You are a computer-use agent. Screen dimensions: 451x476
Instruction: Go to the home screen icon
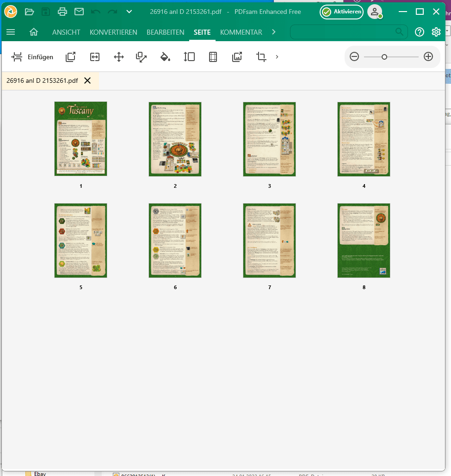pos(34,32)
